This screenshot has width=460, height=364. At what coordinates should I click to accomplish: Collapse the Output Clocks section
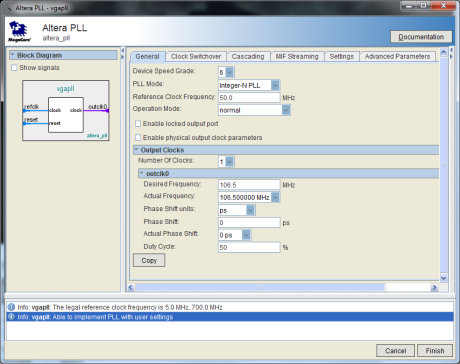tap(136, 150)
